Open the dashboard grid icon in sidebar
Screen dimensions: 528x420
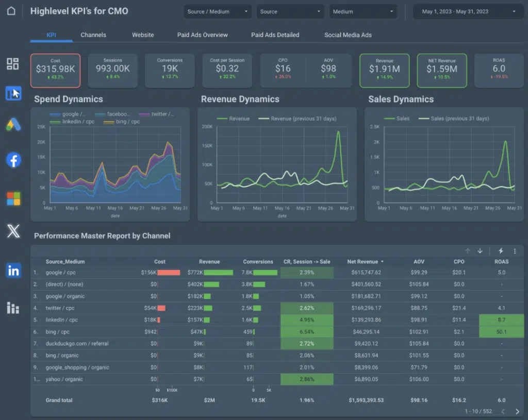coord(13,64)
